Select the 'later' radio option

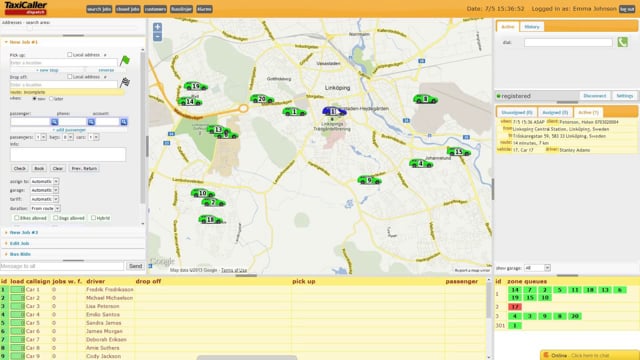click(x=51, y=99)
